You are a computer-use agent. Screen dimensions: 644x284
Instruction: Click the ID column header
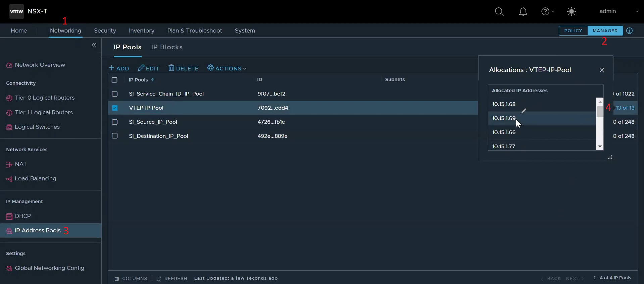260,80
